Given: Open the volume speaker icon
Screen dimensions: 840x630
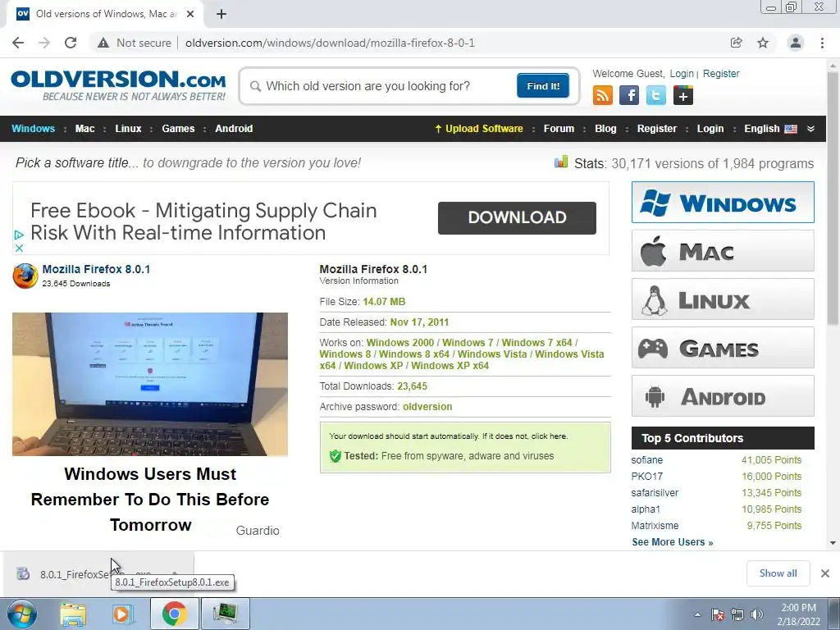Looking at the screenshot, I should 757,614.
